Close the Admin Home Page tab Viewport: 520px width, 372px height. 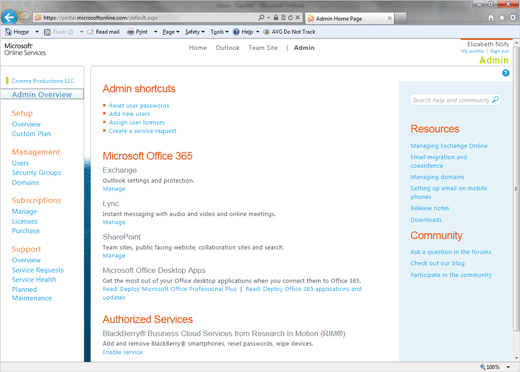coord(389,18)
